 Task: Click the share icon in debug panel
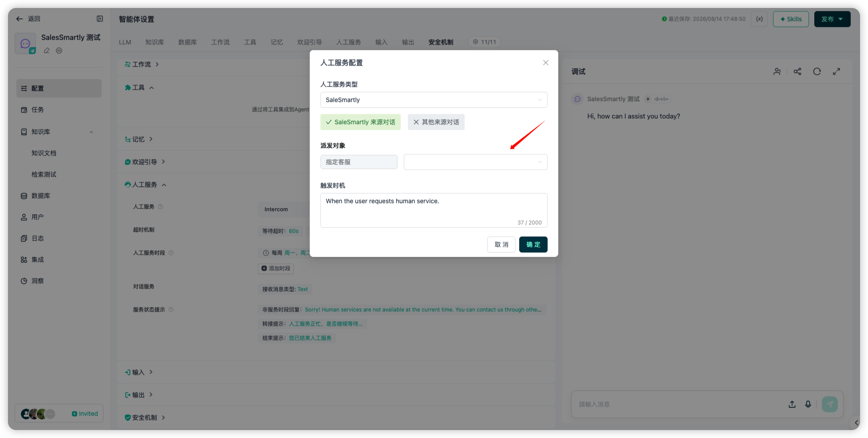coord(797,71)
